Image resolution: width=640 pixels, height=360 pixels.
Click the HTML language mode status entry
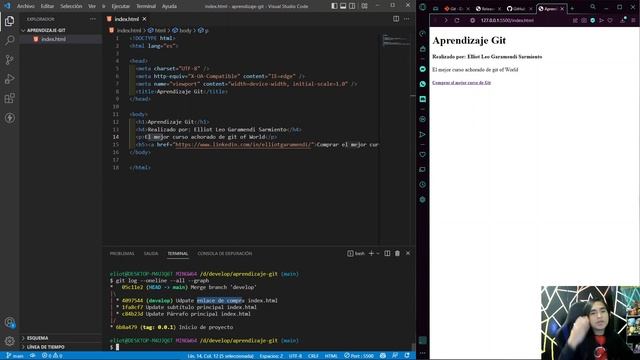(331, 356)
